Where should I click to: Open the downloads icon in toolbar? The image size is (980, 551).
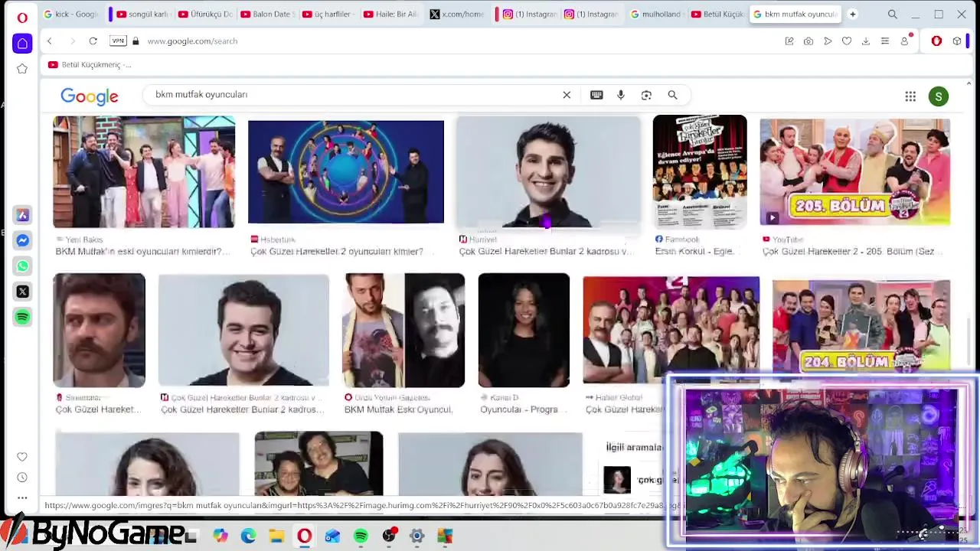click(866, 41)
